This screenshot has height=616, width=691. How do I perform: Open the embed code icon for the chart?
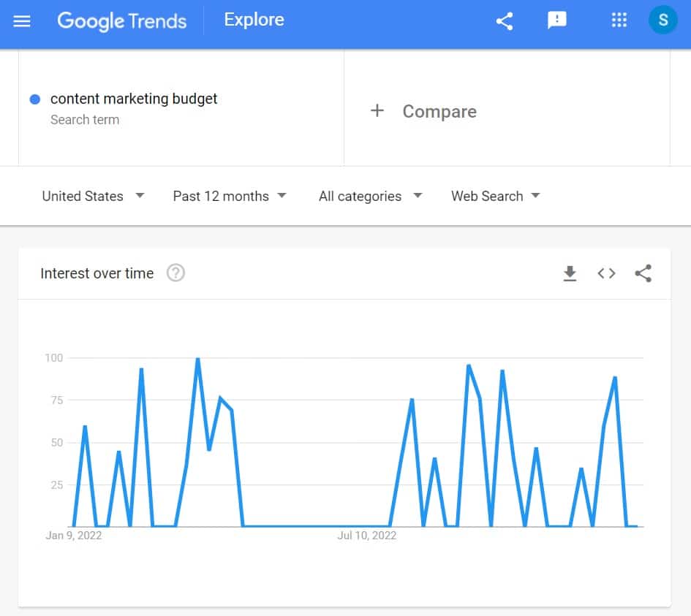pos(606,273)
